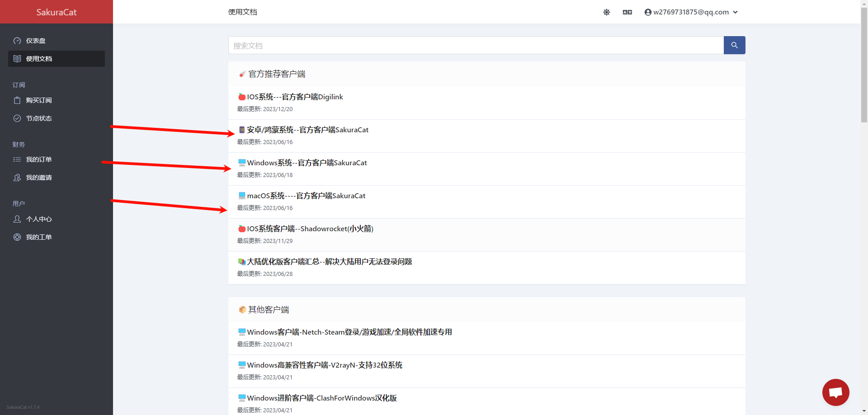Image resolution: width=868 pixels, height=415 pixels.
Task: Select 使用文档 in the sidebar
Action: coord(39,59)
